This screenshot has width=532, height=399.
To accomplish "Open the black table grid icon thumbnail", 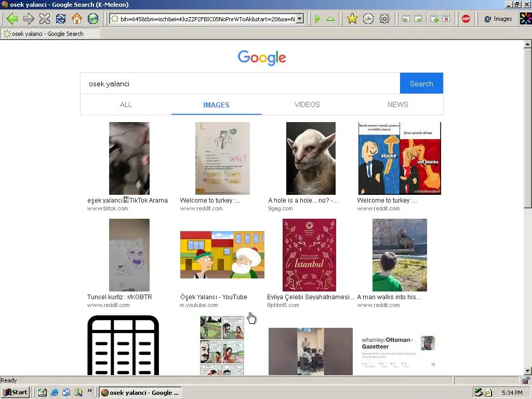I will pos(123,345).
